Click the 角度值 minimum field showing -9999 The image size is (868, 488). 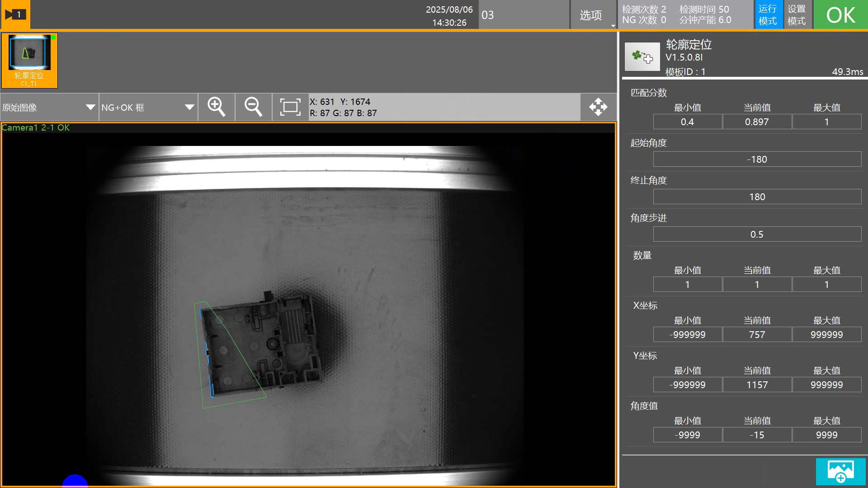coord(687,435)
